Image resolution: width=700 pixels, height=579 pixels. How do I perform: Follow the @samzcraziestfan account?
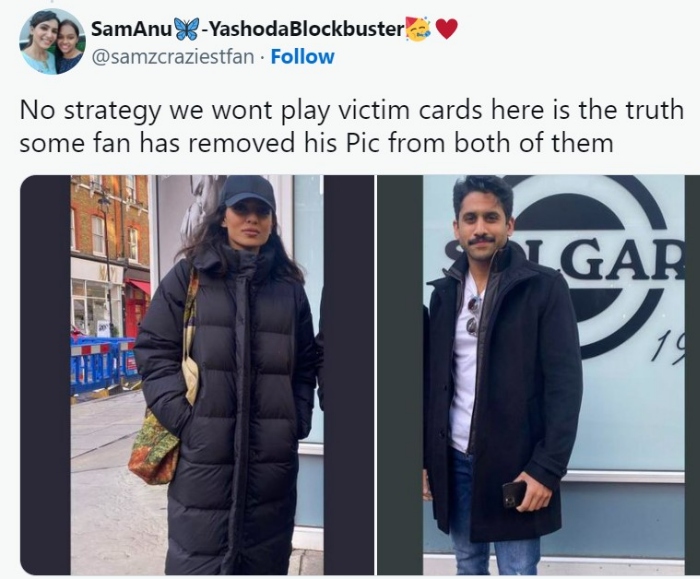[x=302, y=57]
